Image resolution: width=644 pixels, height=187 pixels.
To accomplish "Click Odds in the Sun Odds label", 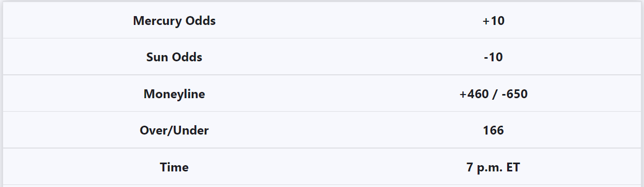I will (x=186, y=57).
